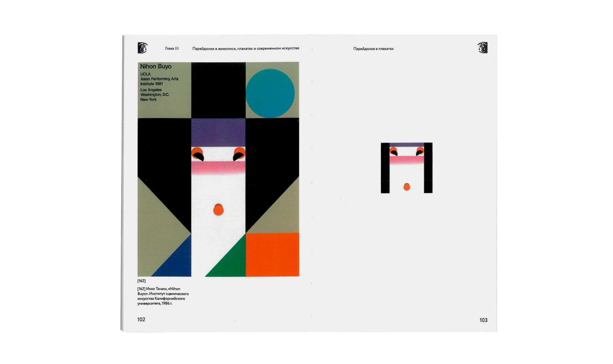Image resolution: width=613 pixels, height=364 pixels.
Task: Select the "Глава III" chapter label
Action: 172,49
